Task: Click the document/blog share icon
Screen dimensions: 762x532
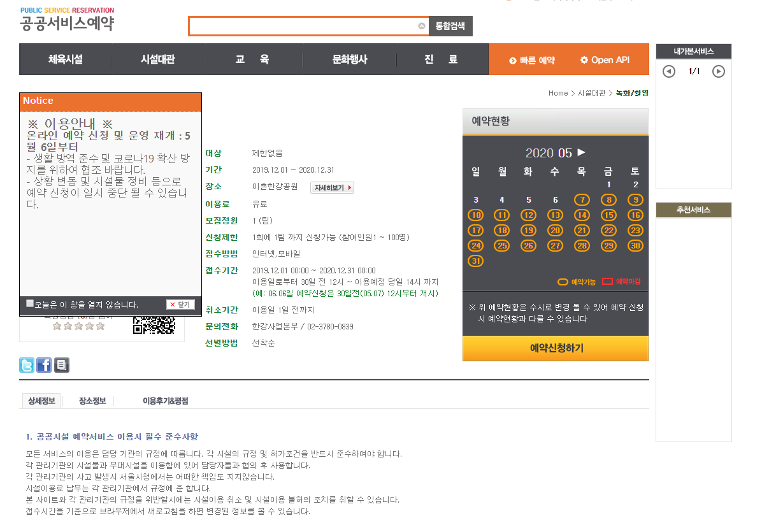Action: (62, 365)
